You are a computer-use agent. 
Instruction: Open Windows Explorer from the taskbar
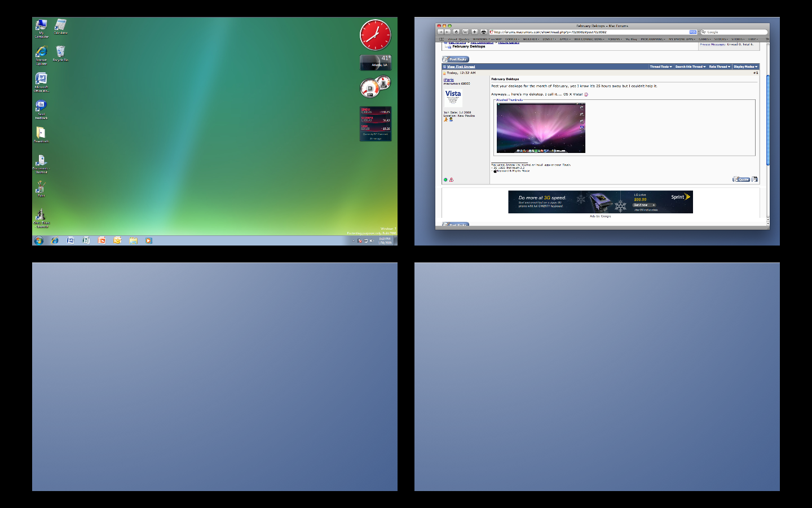(133, 240)
